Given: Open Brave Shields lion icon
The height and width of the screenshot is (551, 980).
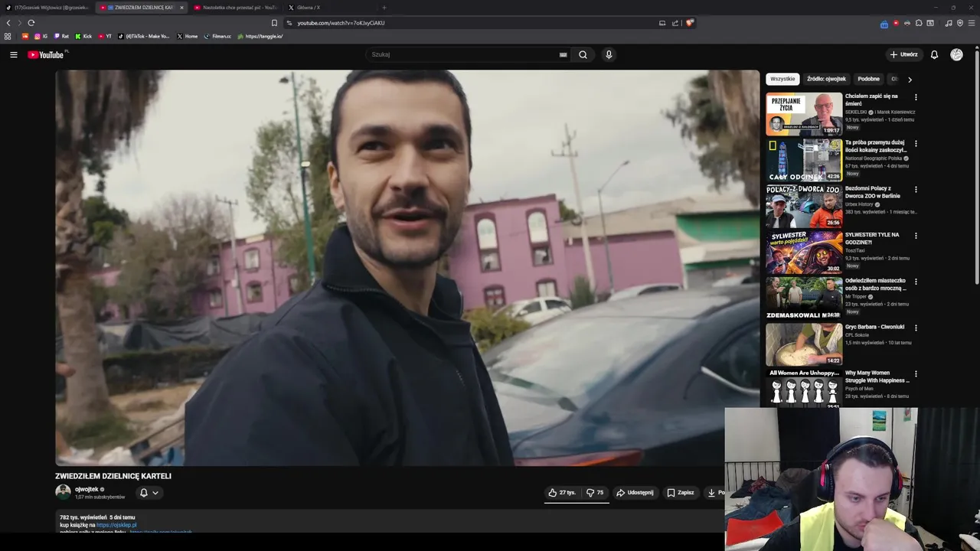Looking at the screenshot, I should [x=689, y=23].
